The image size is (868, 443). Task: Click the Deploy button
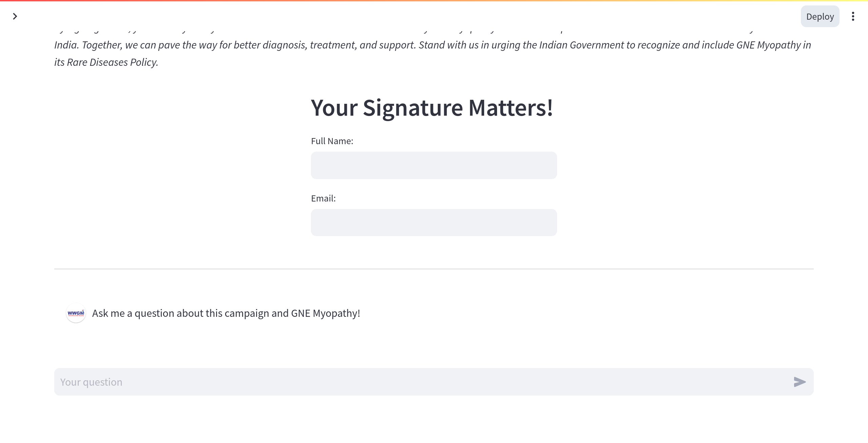pos(820,16)
